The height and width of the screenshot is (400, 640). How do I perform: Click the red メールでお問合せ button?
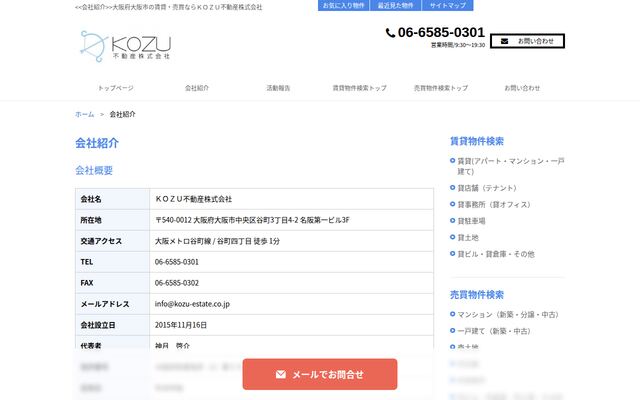click(x=320, y=374)
